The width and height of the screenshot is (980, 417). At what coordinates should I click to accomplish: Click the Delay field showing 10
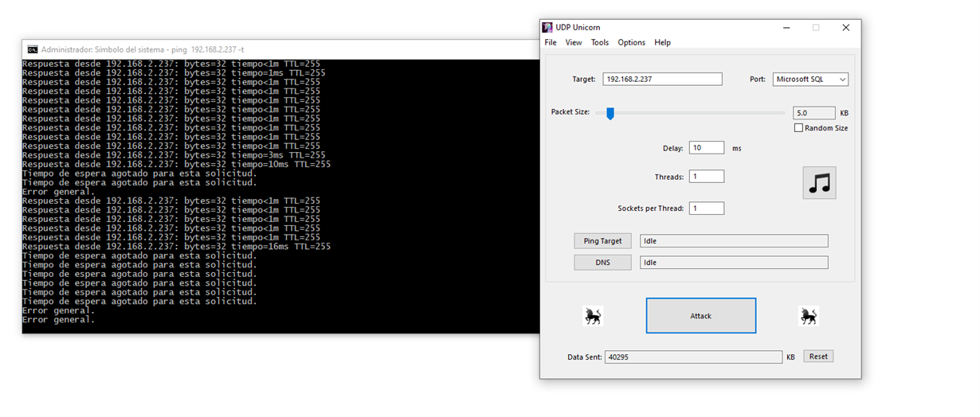707,148
